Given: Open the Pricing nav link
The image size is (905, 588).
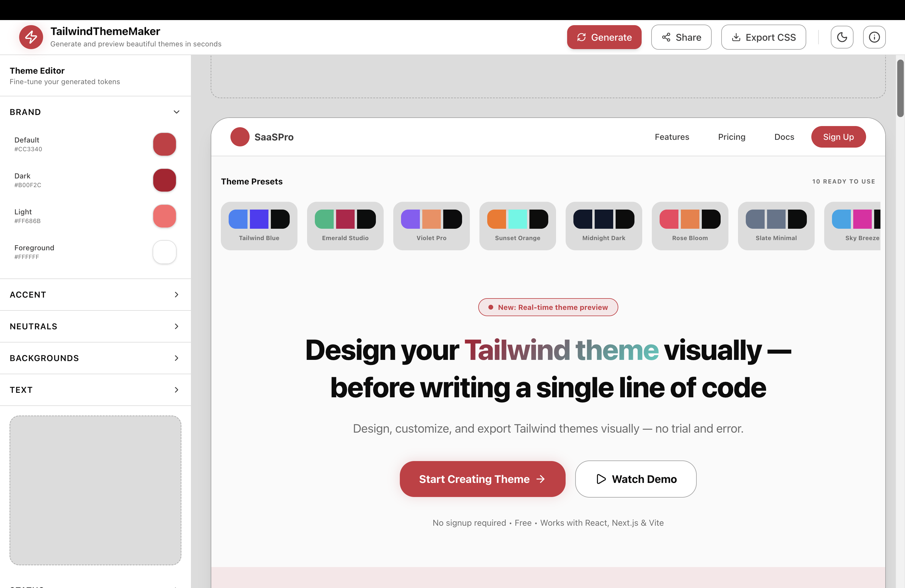Looking at the screenshot, I should click(x=731, y=137).
